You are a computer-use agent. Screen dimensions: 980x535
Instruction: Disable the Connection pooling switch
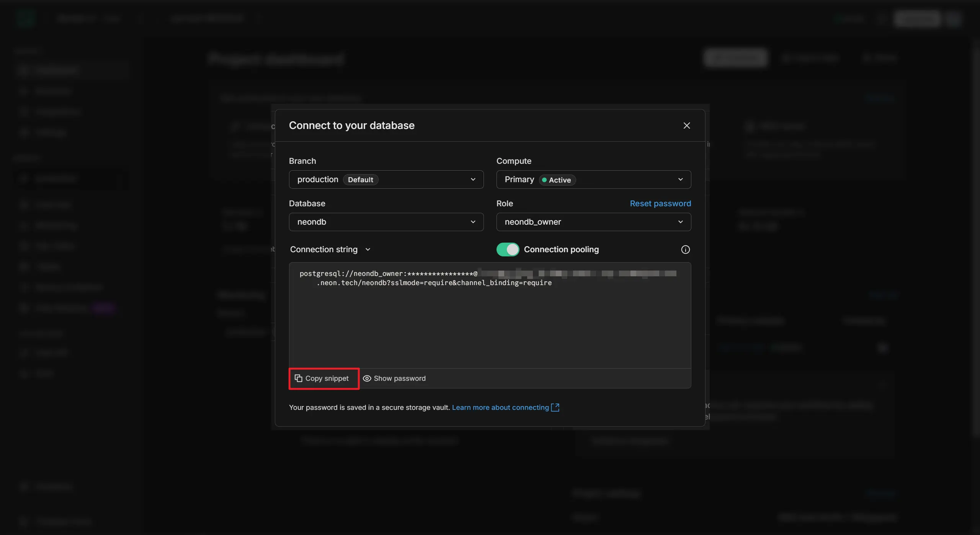click(508, 250)
